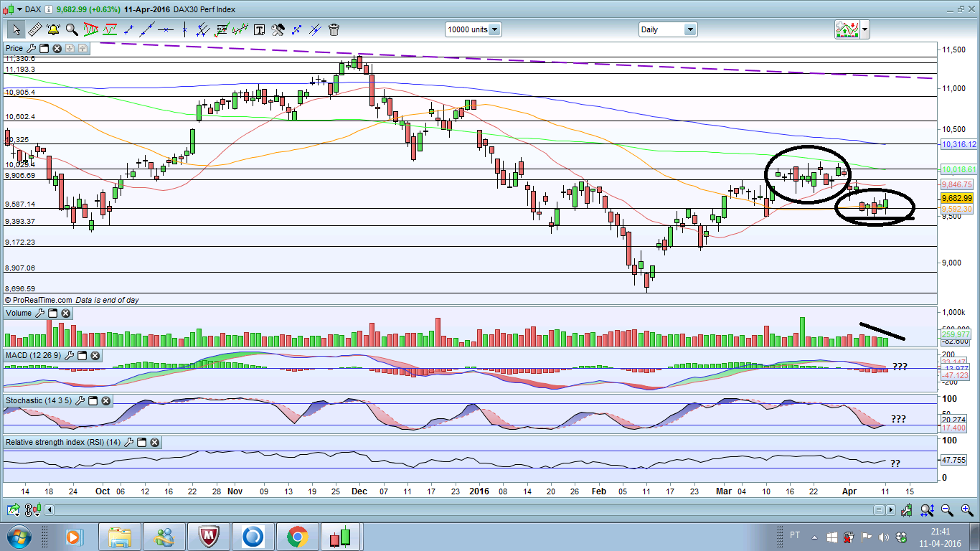Select the arrow cursor pointer tool
Screen dimensions: 980x551
coord(15,29)
